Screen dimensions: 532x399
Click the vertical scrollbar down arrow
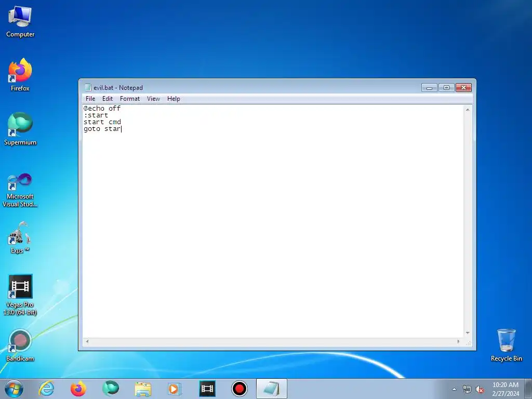pyautogui.click(x=468, y=333)
